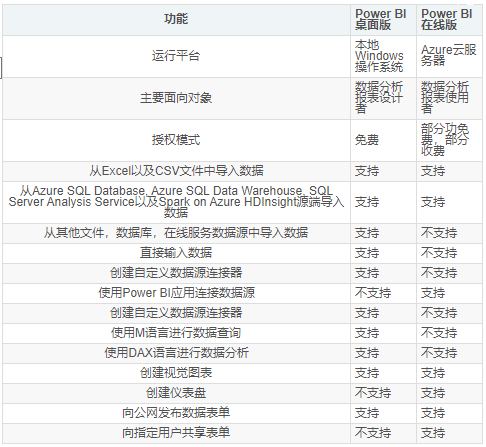Select the 创建视觉图表 row label
486x447 pixels.
click(176, 373)
